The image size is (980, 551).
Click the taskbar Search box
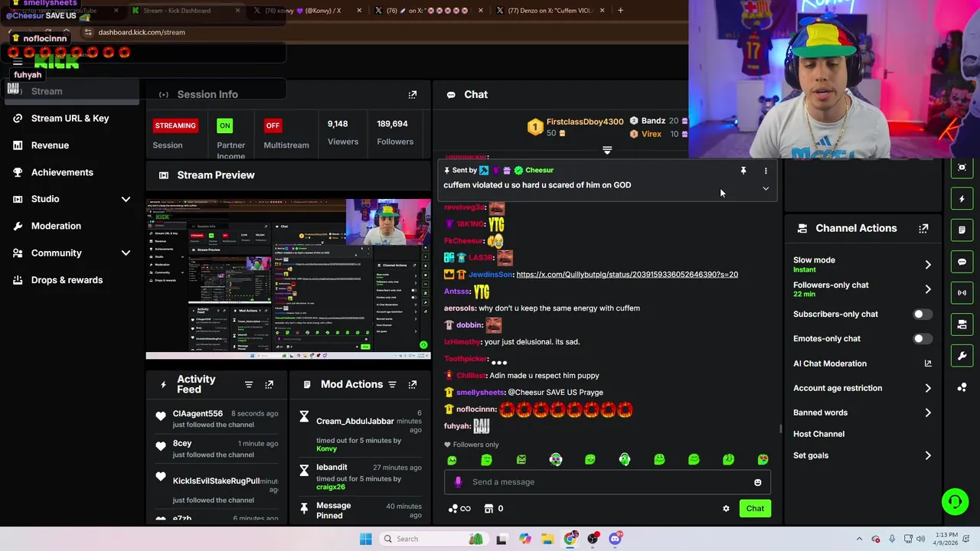pos(434,539)
